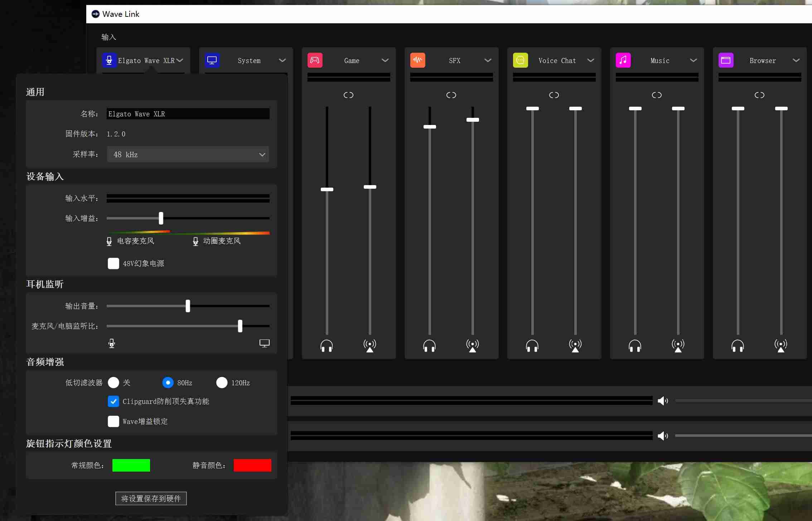The width and height of the screenshot is (812, 521).
Task: Select the 120Hz low-cut filter option
Action: click(x=222, y=382)
